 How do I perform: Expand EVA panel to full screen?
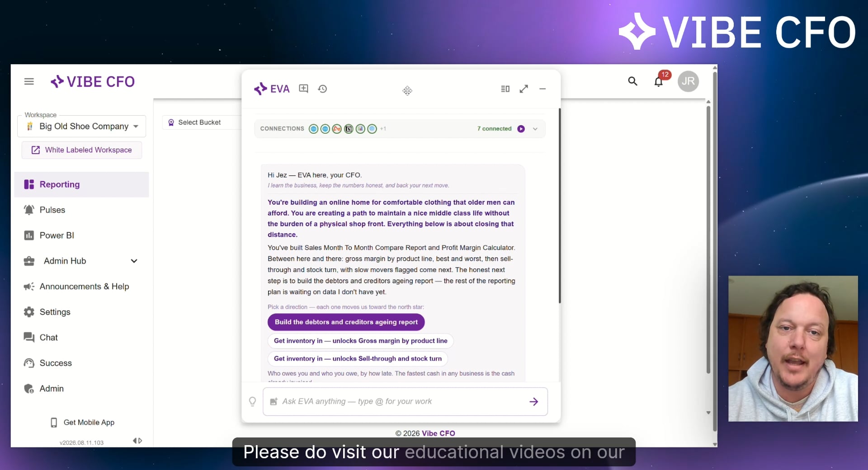point(524,89)
